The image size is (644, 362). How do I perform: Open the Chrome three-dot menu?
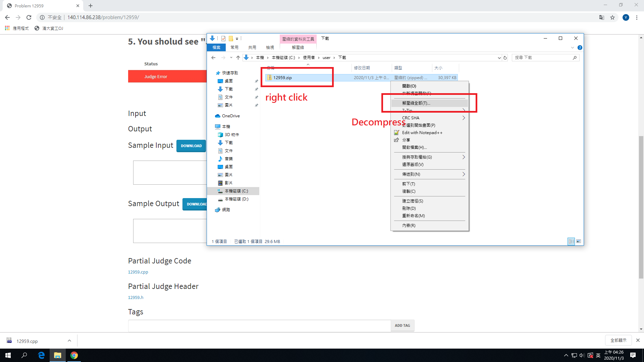(637, 17)
